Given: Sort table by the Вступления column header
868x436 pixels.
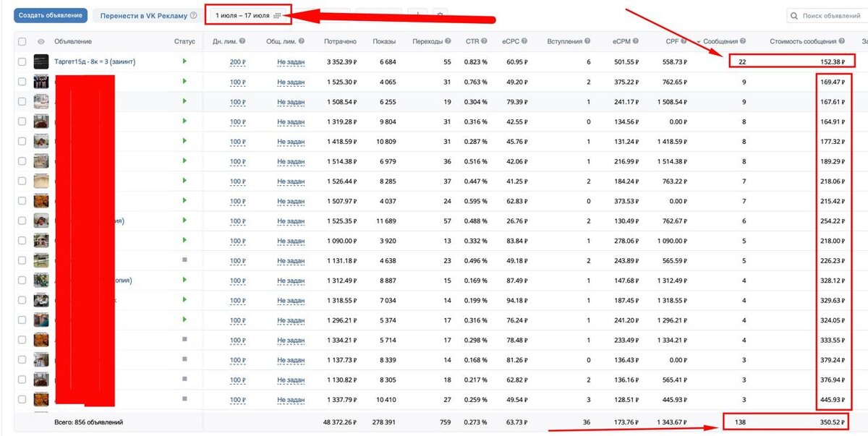Looking at the screenshot, I should click(x=564, y=41).
